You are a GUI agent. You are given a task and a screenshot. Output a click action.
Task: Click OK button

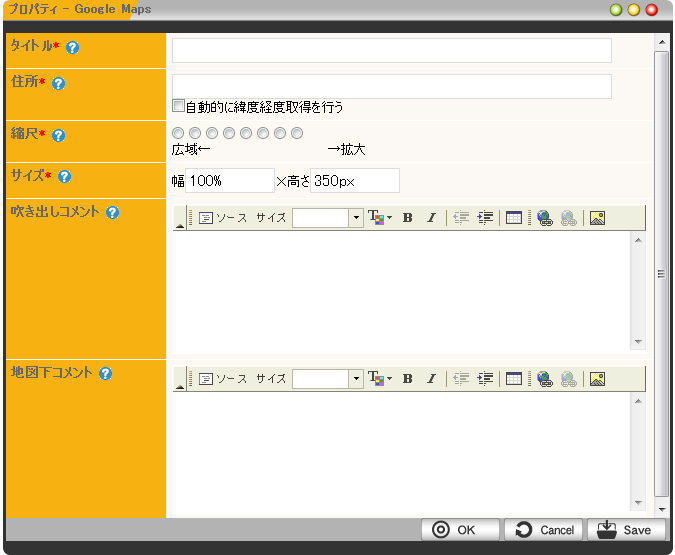pos(460,530)
